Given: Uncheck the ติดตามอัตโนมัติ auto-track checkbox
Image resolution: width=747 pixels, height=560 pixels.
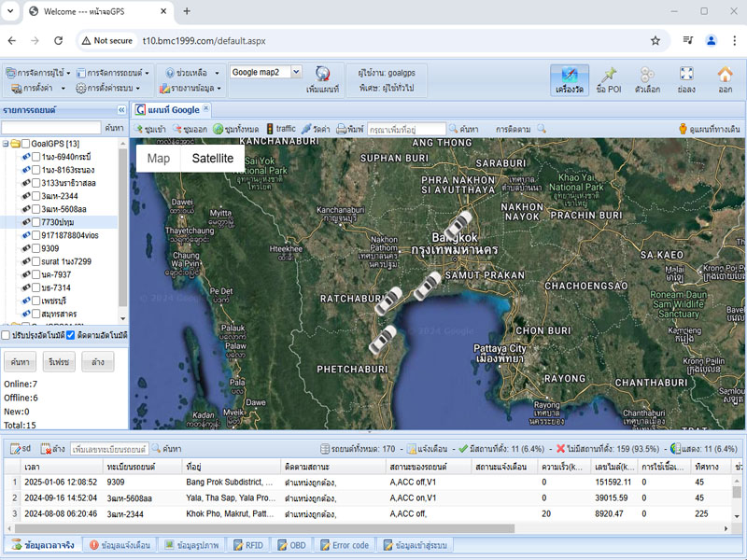Looking at the screenshot, I should 71,335.
